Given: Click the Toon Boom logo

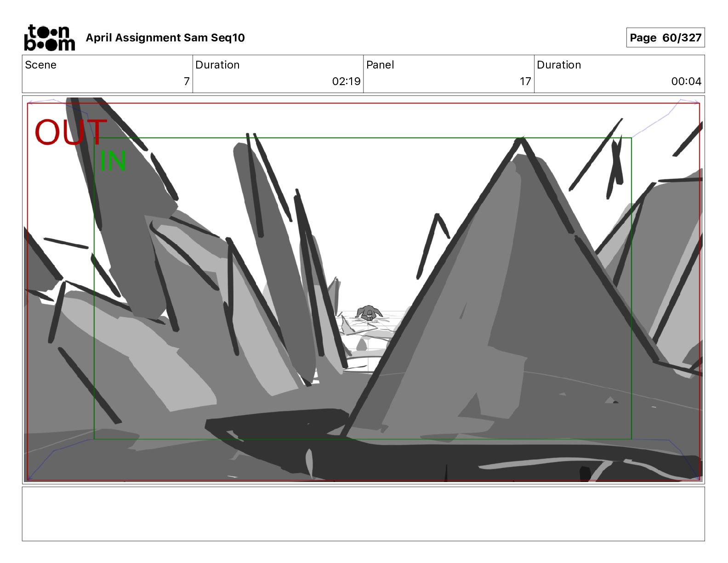Looking at the screenshot, I should (x=50, y=38).
